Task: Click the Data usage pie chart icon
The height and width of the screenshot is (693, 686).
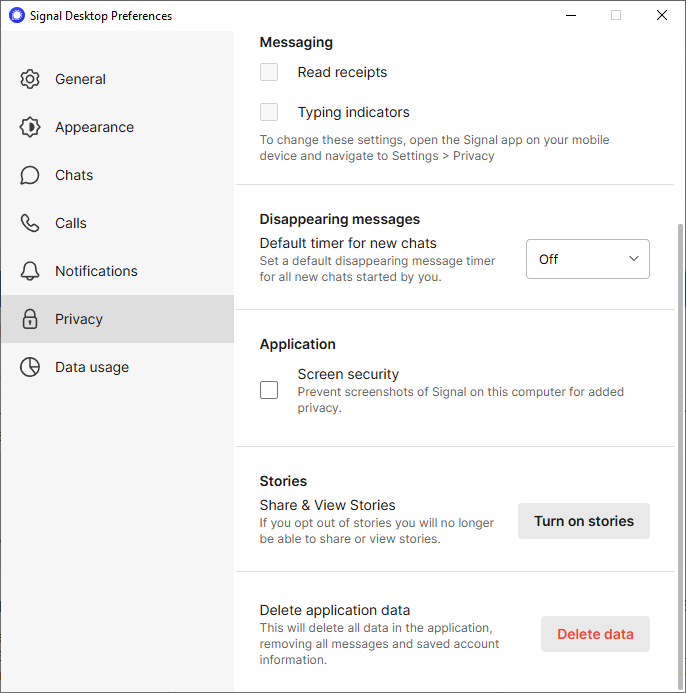Action: (x=30, y=367)
